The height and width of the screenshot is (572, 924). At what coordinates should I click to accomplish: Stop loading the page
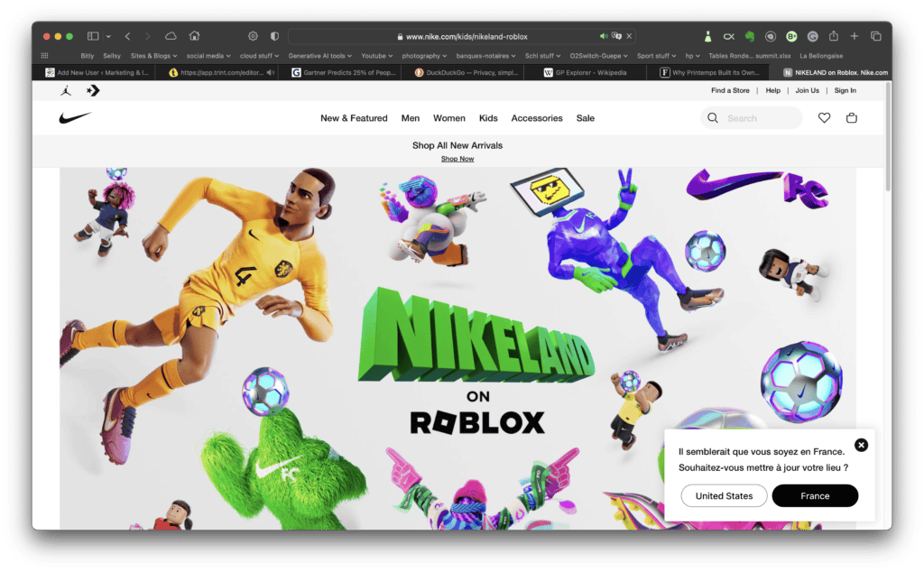click(x=629, y=36)
